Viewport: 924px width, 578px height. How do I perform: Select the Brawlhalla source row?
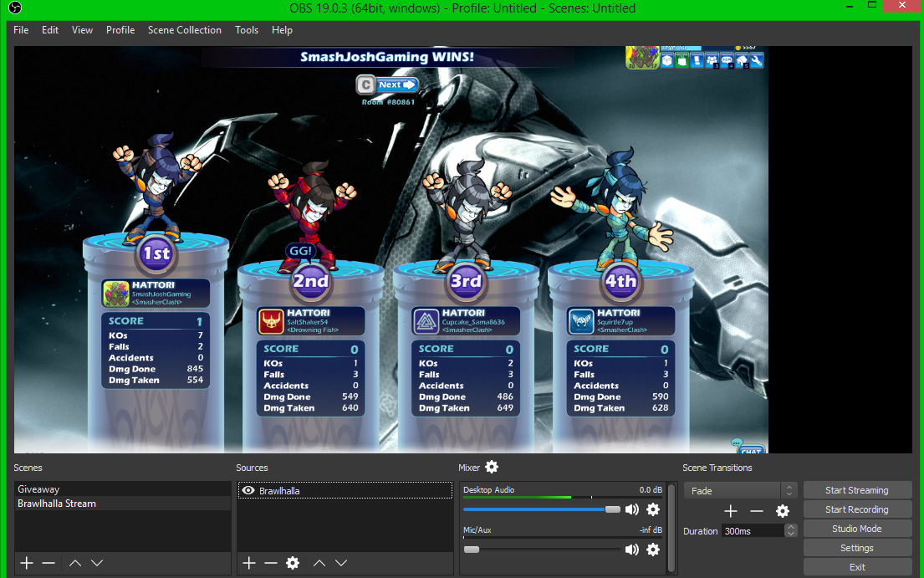[x=345, y=491]
